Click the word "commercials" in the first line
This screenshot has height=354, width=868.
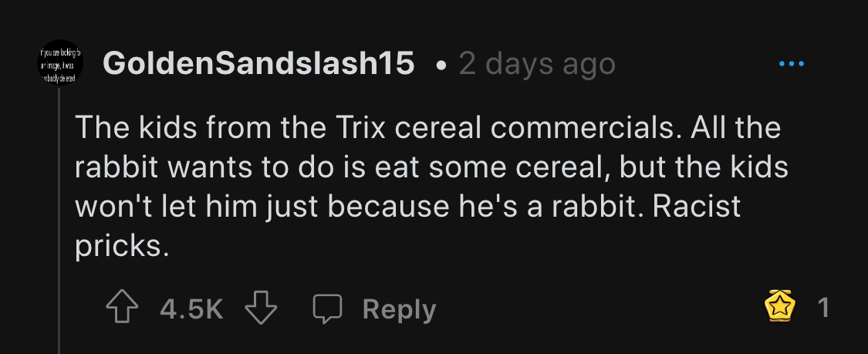[586, 127]
